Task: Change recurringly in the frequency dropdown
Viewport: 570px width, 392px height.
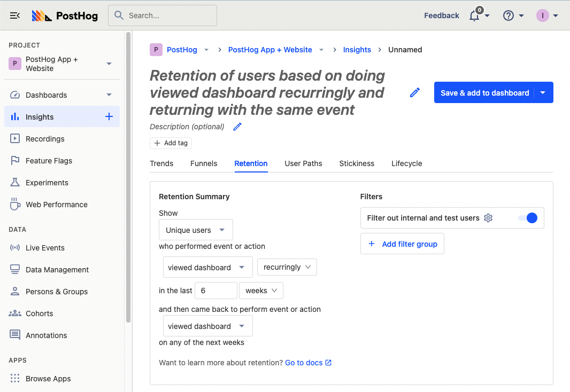Action: coord(287,266)
